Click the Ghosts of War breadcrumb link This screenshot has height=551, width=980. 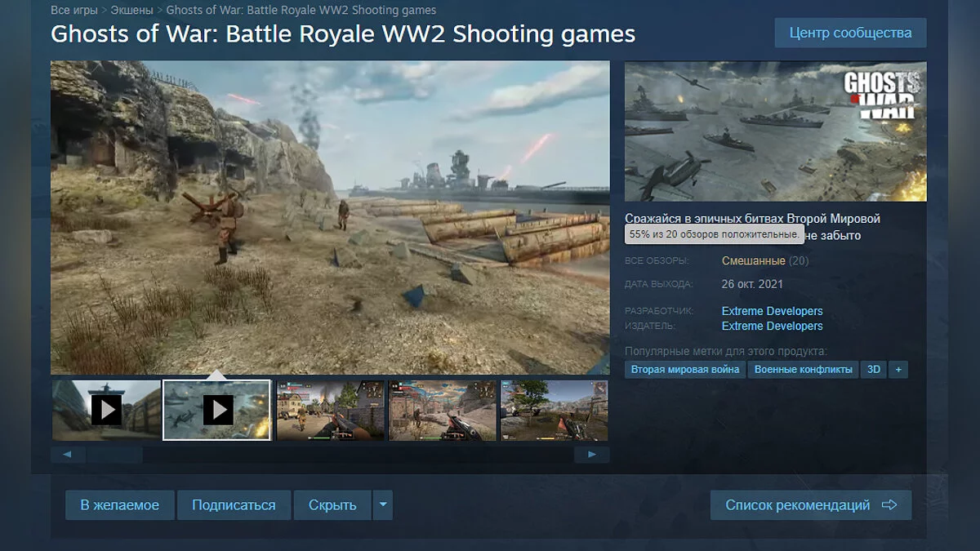tap(301, 11)
